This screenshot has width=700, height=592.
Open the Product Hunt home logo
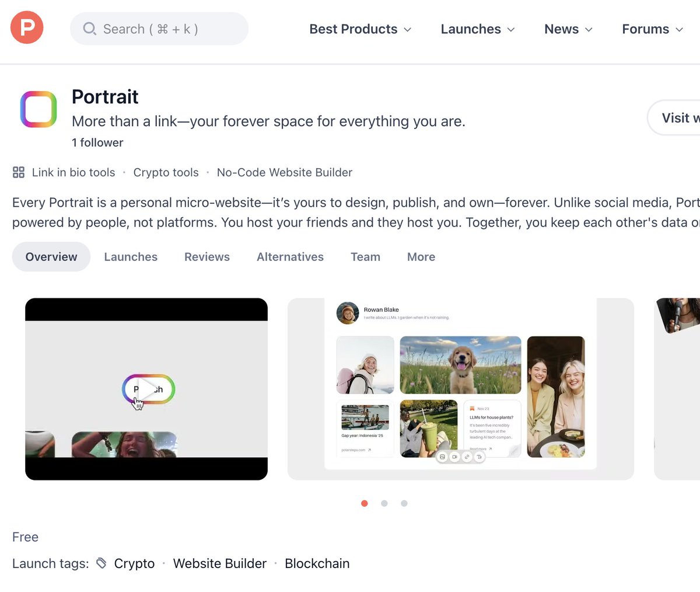click(27, 27)
